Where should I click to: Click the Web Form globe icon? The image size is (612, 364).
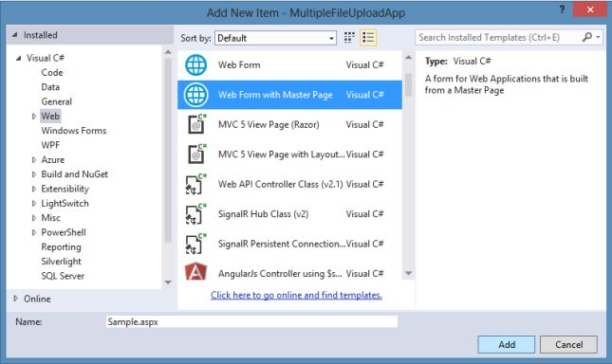click(x=195, y=64)
